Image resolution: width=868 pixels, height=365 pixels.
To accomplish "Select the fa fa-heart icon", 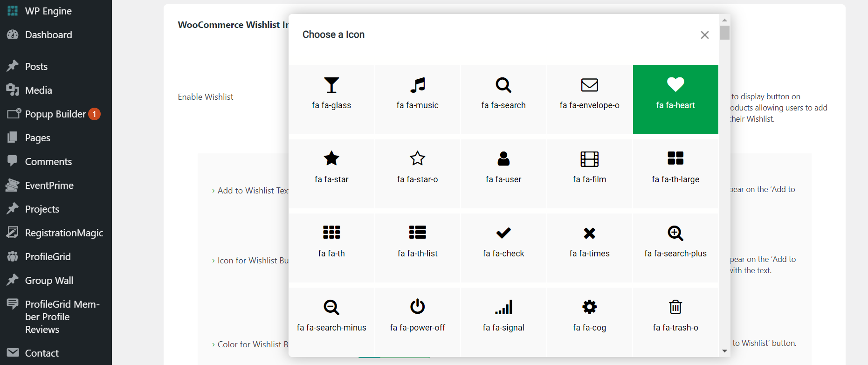I will click(675, 99).
